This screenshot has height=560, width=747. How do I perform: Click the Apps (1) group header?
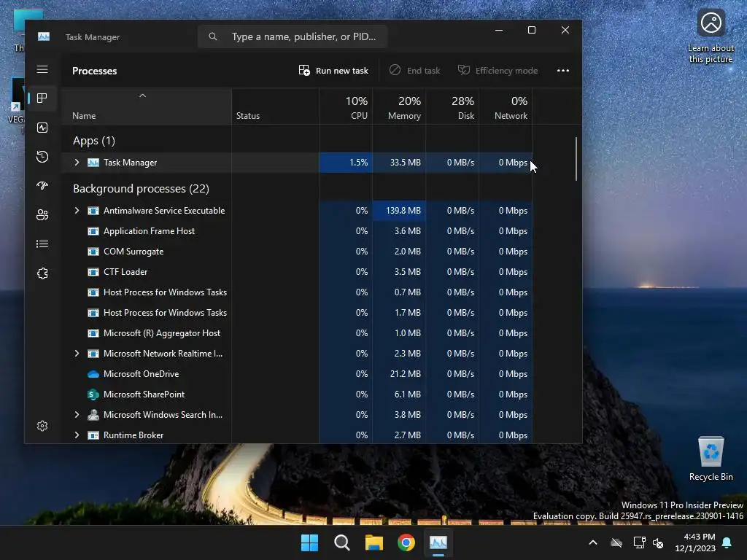point(94,141)
